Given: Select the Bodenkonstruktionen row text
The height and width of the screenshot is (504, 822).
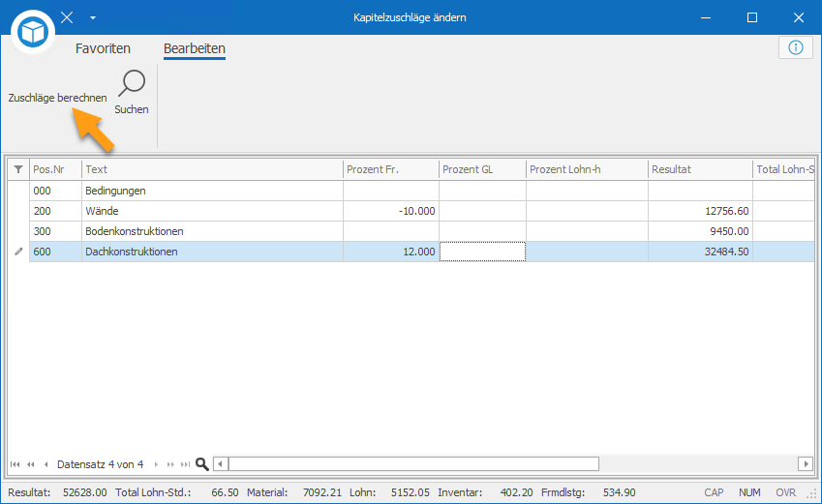Looking at the screenshot, I should [x=135, y=231].
